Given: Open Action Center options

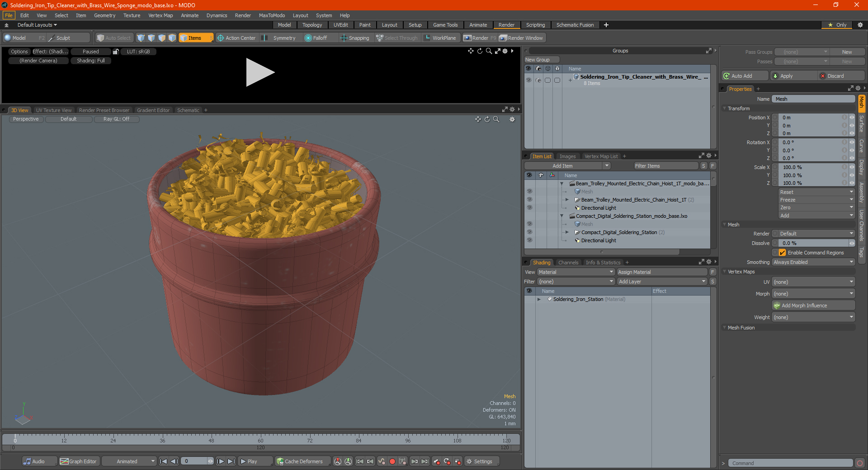Looking at the screenshot, I should click(236, 38).
